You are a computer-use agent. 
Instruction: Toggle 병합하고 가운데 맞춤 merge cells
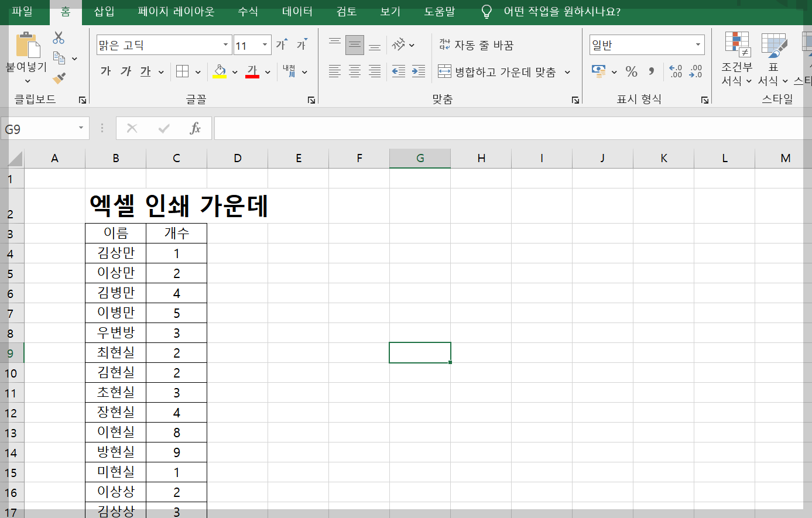click(x=503, y=71)
